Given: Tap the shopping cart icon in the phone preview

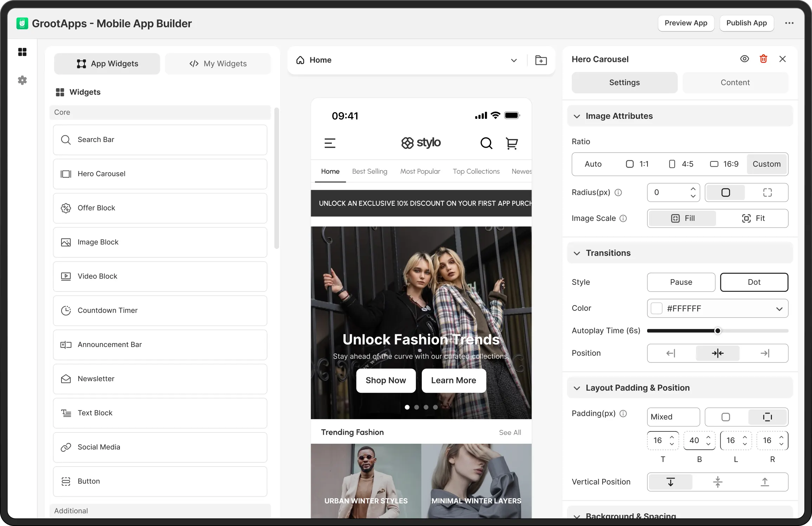Looking at the screenshot, I should pos(511,143).
